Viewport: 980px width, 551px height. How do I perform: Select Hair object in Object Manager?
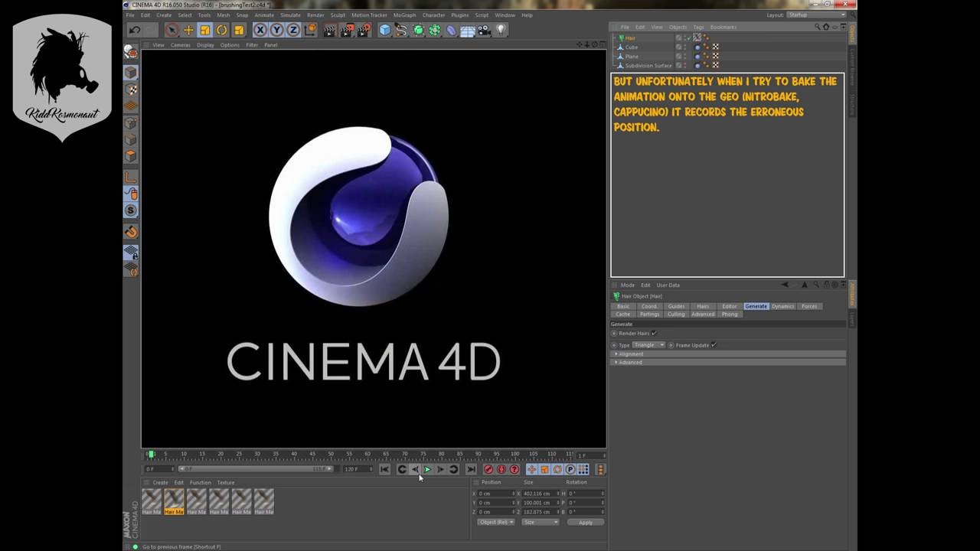[630, 37]
